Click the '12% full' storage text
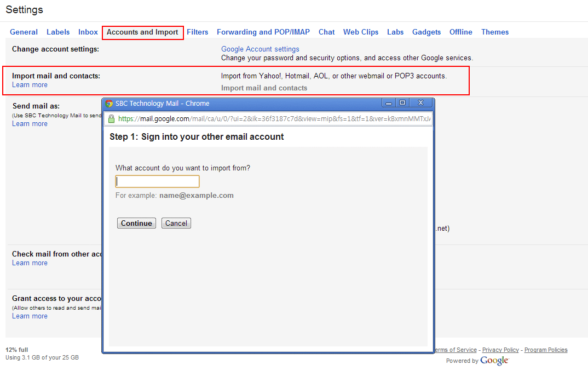588x376 pixels. click(x=17, y=350)
